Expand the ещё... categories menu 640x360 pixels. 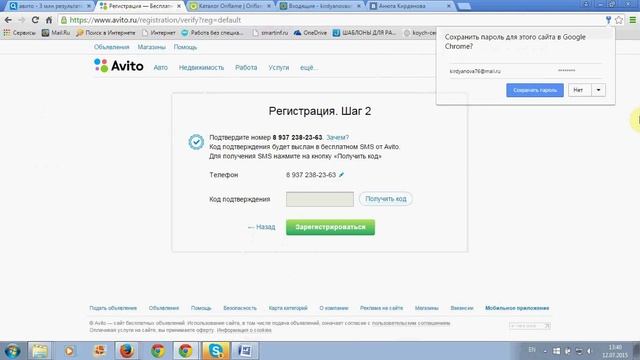(x=309, y=68)
